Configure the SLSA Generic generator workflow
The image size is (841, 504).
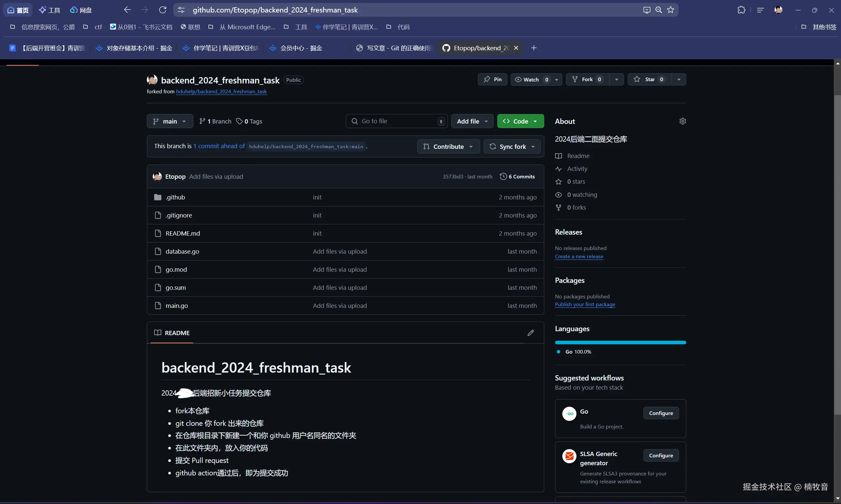[x=661, y=455]
